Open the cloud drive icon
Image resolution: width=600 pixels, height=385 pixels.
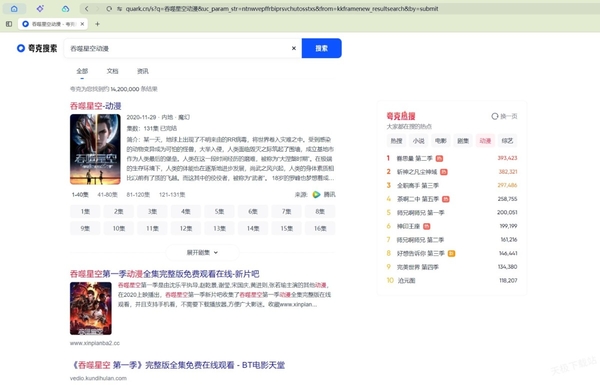(65, 8)
